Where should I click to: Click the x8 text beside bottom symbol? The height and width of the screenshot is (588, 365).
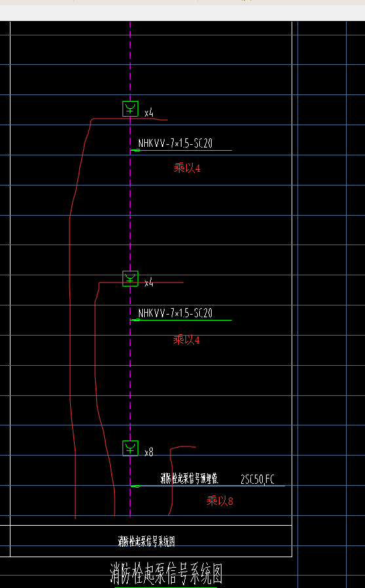pyautogui.click(x=149, y=452)
